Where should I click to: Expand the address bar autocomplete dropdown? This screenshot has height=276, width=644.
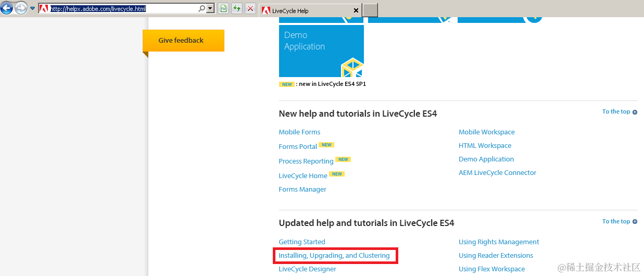[210, 9]
